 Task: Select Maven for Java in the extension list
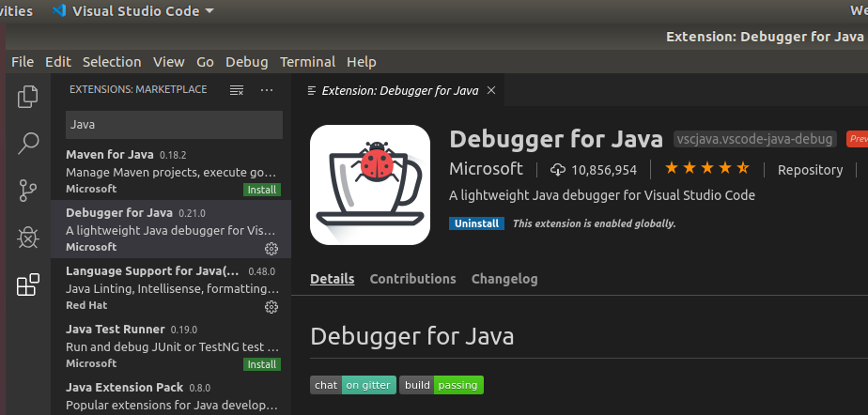pyautogui.click(x=171, y=171)
